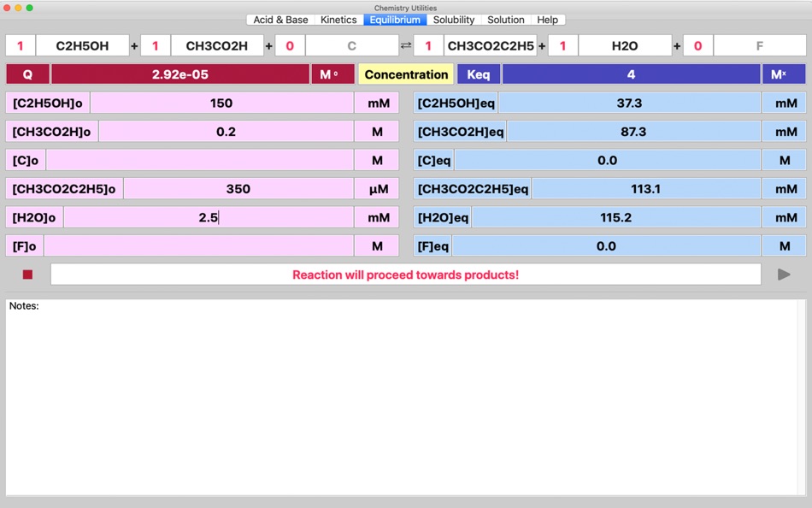
Task: Change [F]o unit selector
Action: (x=377, y=245)
